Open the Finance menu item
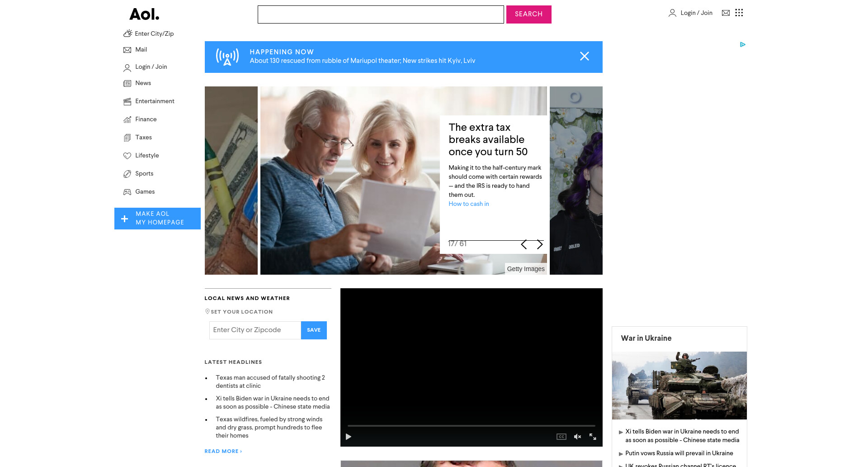Image resolution: width=868 pixels, height=467 pixels. pyautogui.click(x=146, y=119)
